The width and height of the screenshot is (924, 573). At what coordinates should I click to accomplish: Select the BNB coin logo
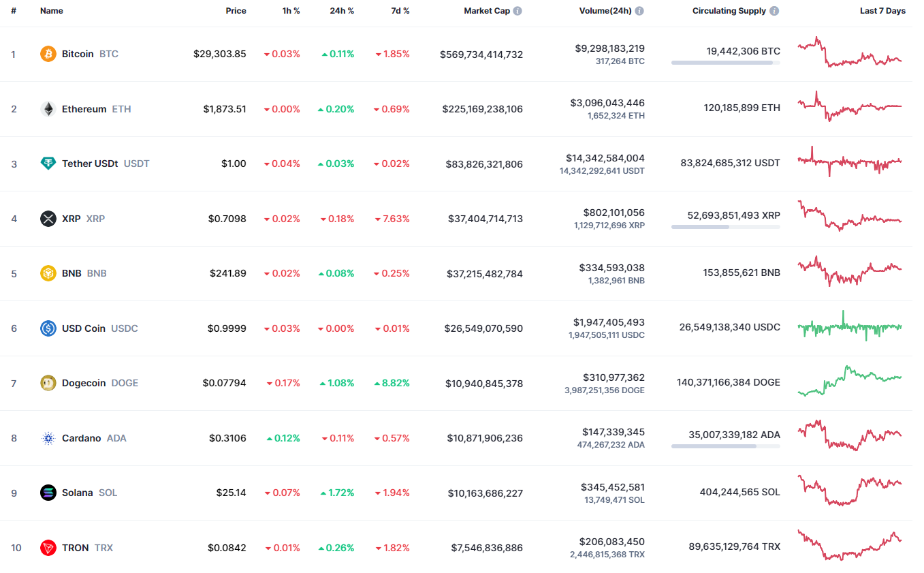48,273
